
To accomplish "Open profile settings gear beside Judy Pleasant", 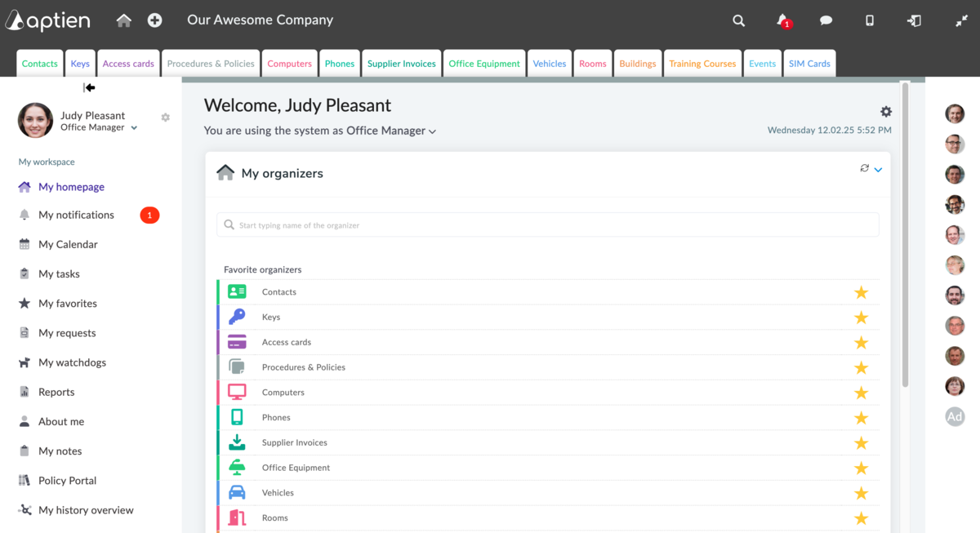I will pyautogui.click(x=165, y=118).
